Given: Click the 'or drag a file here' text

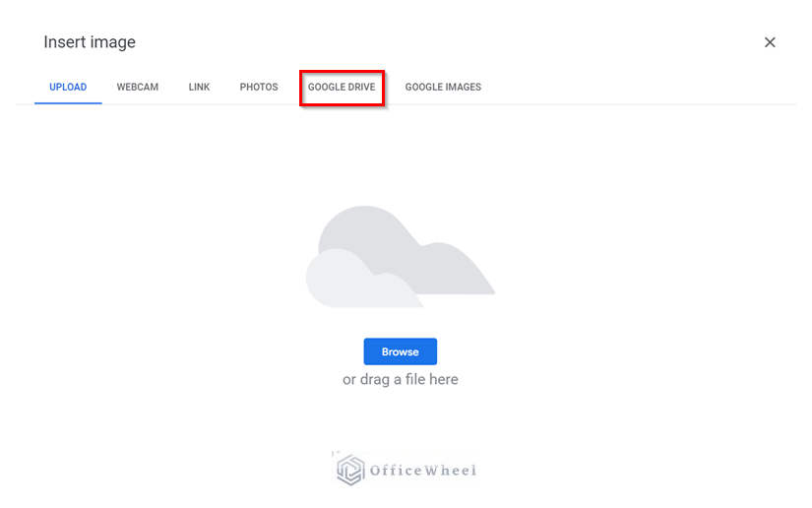Looking at the screenshot, I should point(401,380).
